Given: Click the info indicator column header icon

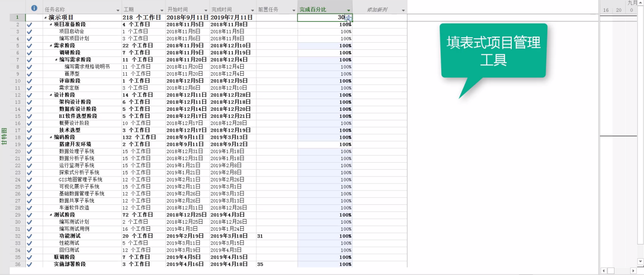Looking at the screenshot, I should pos(34,9).
